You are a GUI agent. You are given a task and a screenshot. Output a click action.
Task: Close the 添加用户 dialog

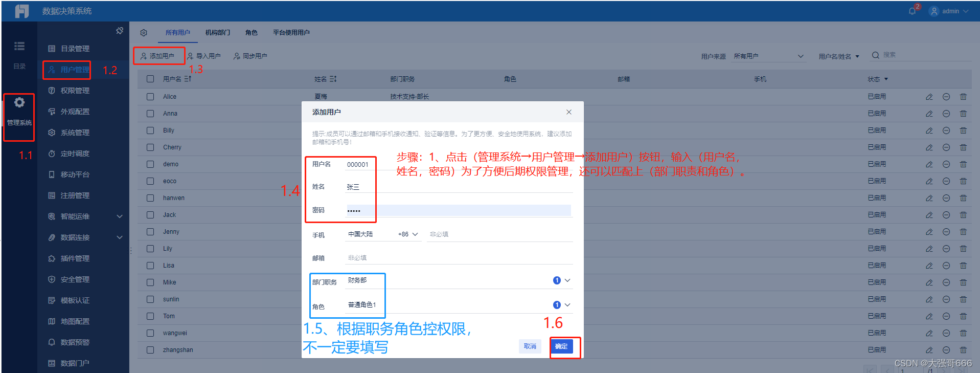coord(569,112)
